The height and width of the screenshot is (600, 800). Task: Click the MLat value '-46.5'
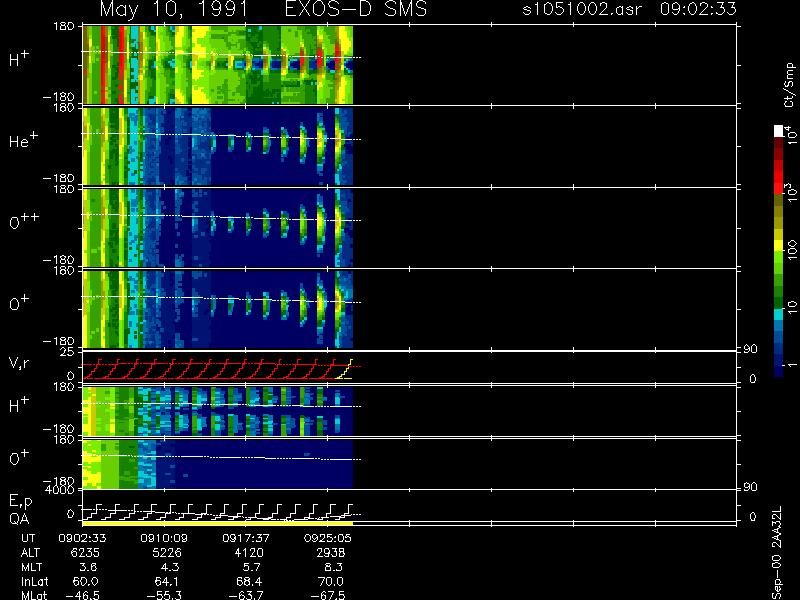83,595
